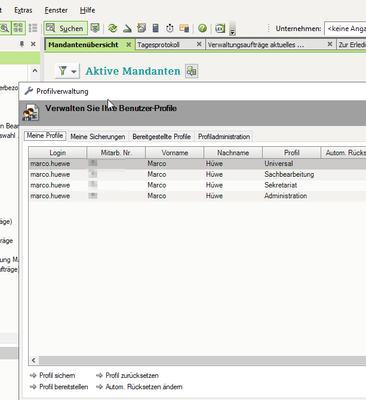The height and width of the screenshot is (400, 366).
Task: Close the Tagesprotokoll tab
Action: (199, 44)
